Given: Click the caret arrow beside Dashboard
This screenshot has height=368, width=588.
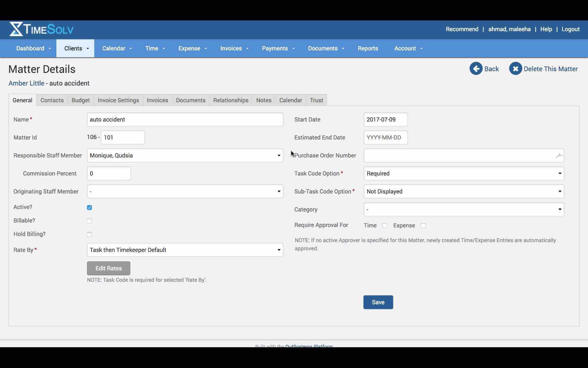Looking at the screenshot, I should coord(50,49).
